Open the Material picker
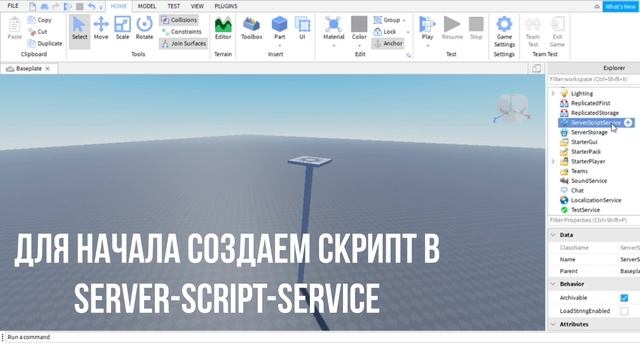 click(x=333, y=28)
